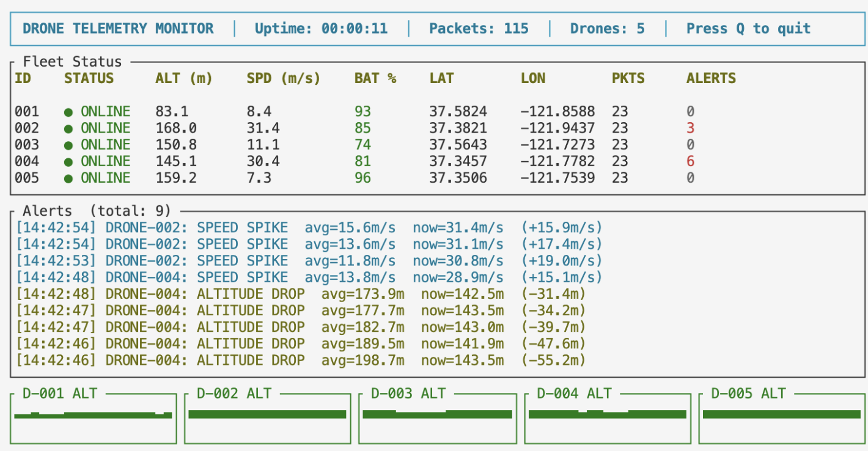Click the green status dot for drone 002
This screenshot has height=451, width=868.
click(68, 129)
